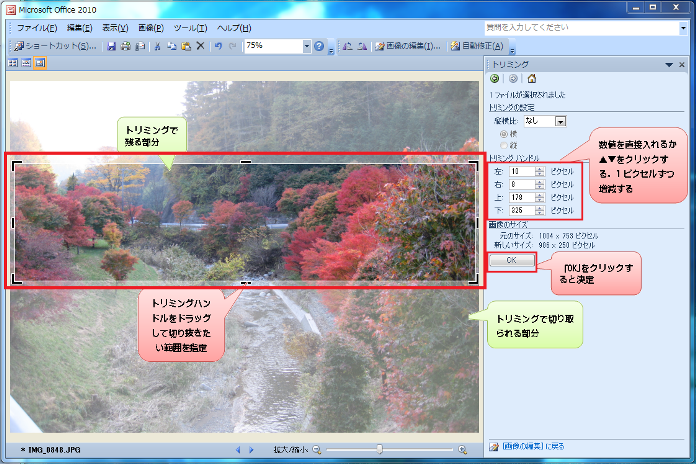Screen dimensions: 696x466
Task: Click the Undo arrow icon
Action: [218, 46]
